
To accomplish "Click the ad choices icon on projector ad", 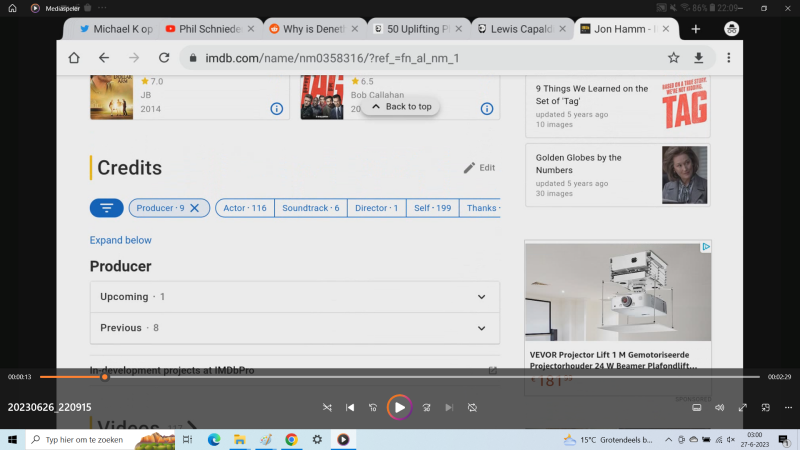I will (x=706, y=246).
